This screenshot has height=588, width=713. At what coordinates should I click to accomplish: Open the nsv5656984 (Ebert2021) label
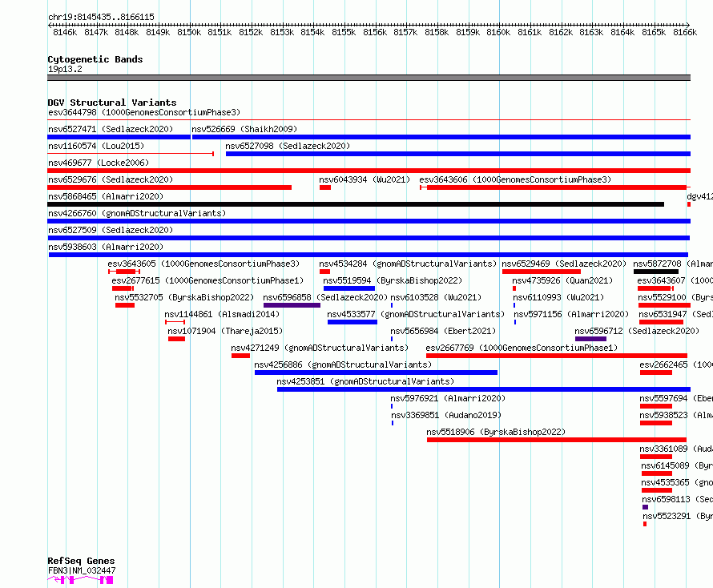(443, 331)
